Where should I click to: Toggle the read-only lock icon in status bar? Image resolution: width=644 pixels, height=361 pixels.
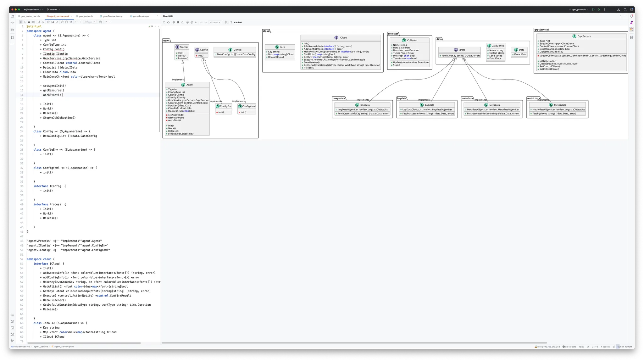pos(614,347)
